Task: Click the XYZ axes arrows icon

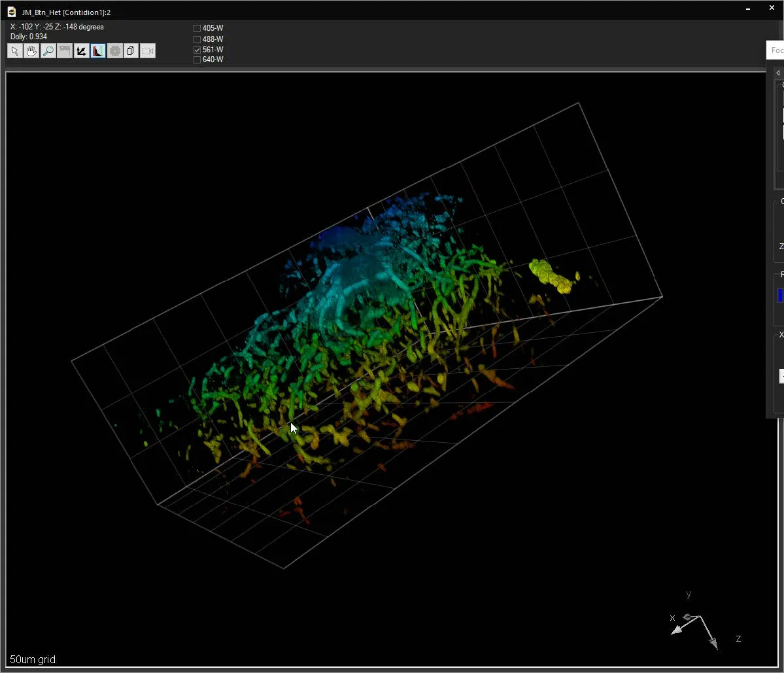Action: click(x=81, y=51)
